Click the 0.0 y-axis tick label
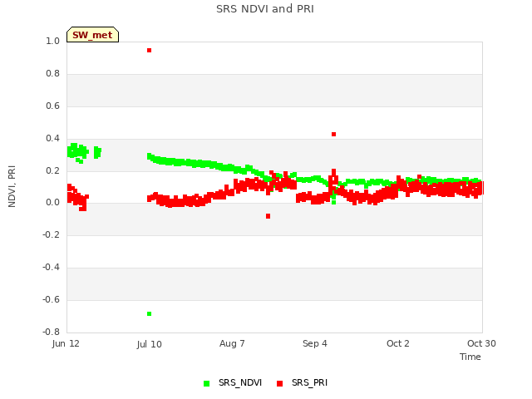The width and height of the screenshot is (532, 399). click(52, 203)
